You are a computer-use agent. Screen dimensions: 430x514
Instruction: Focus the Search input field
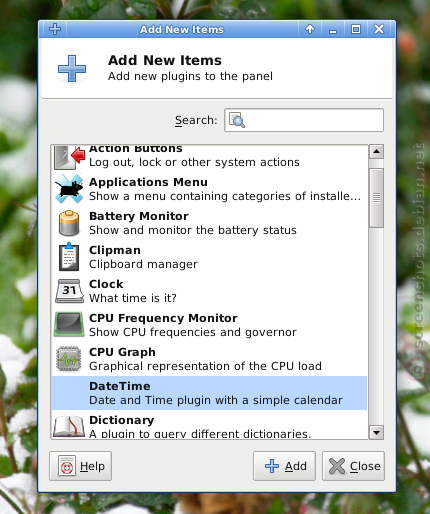coord(304,120)
